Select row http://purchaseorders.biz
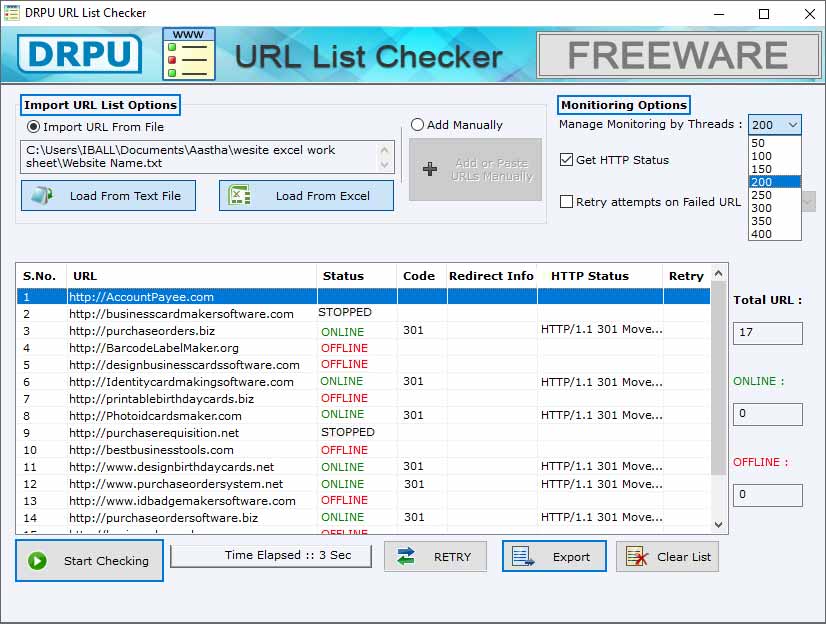 pos(363,331)
